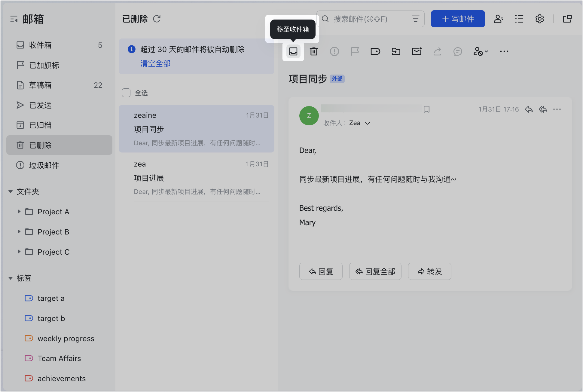
Task: Click the share email arrow icon
Action: [437, 51]
